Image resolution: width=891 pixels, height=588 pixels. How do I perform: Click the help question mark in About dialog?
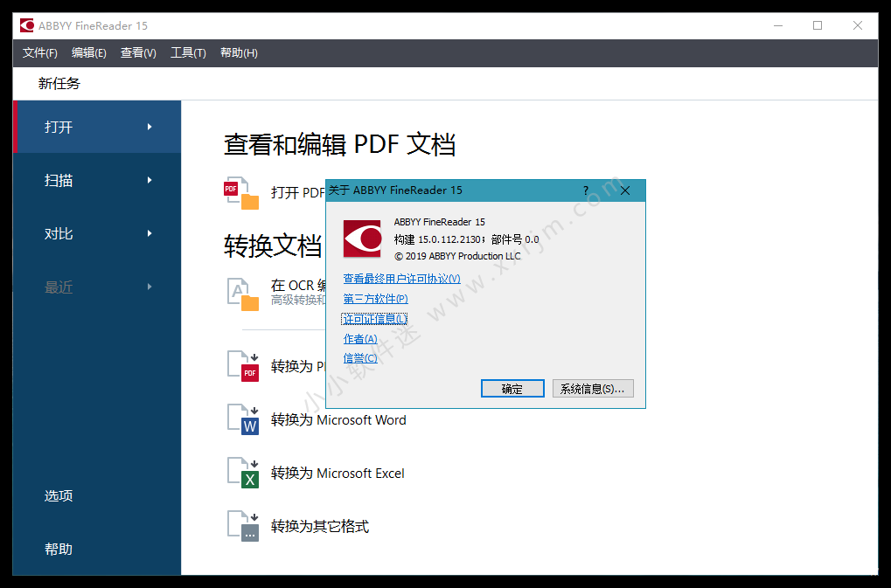(x=586, y=190)
